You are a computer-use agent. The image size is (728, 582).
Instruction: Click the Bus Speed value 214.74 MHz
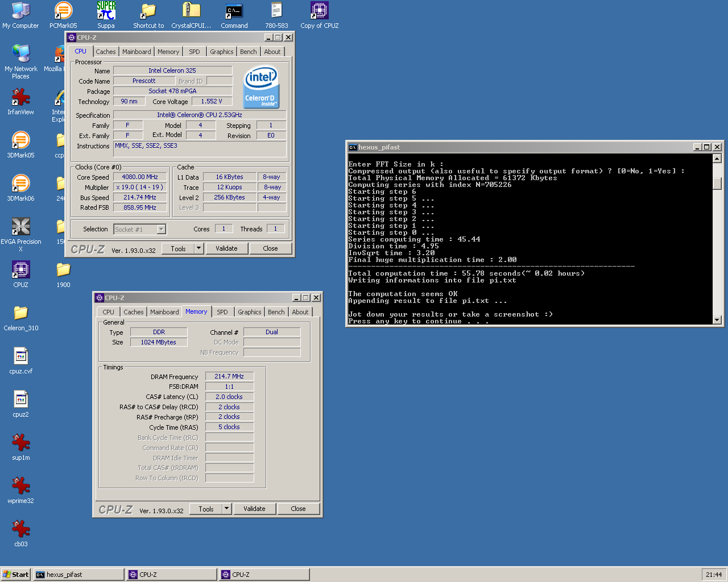coord(140,197)
